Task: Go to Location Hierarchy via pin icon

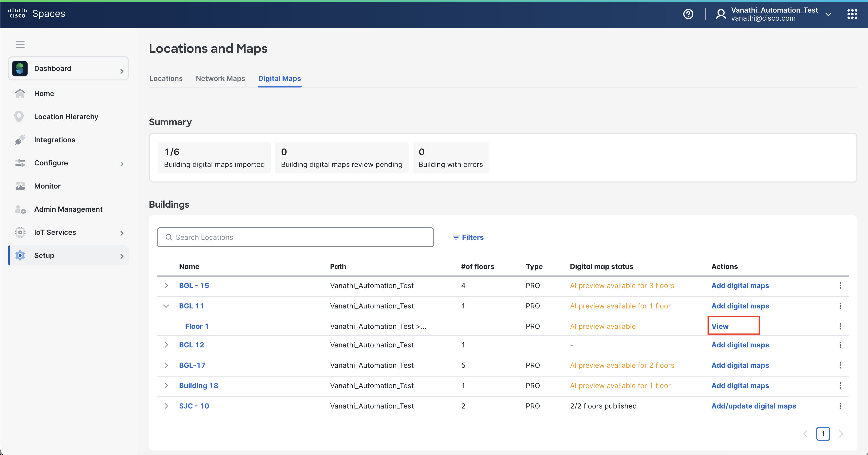Action: (x=19, y=117)
